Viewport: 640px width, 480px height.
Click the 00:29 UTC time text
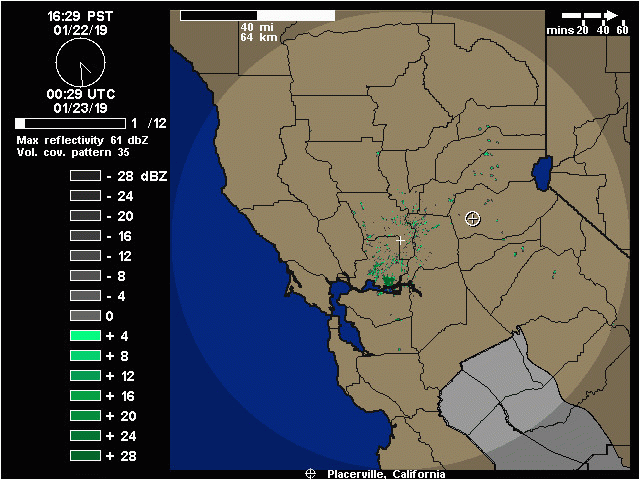coord(81,95)
